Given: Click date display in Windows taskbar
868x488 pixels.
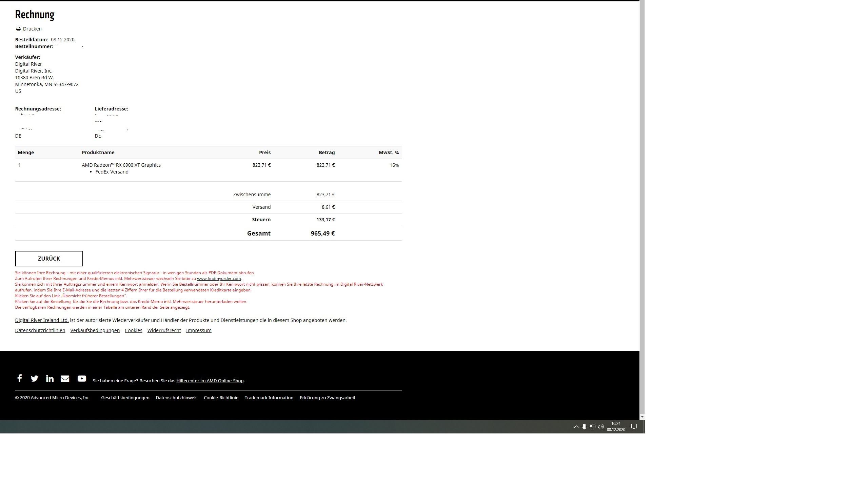Looking at the screenshot, I should (616, 429).
